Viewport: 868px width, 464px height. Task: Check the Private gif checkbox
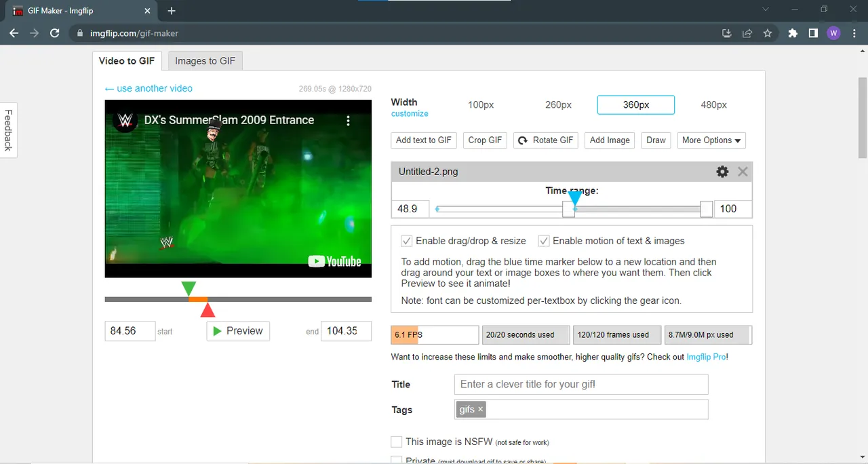pos(397,460)
